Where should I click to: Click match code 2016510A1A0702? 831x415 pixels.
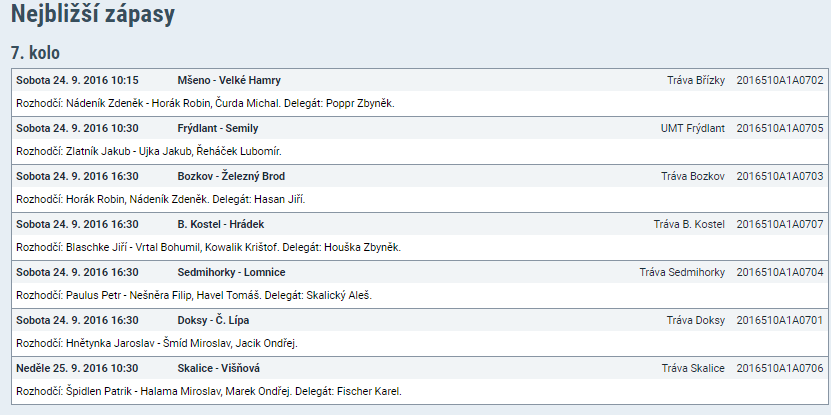click(x=779, y=80)
